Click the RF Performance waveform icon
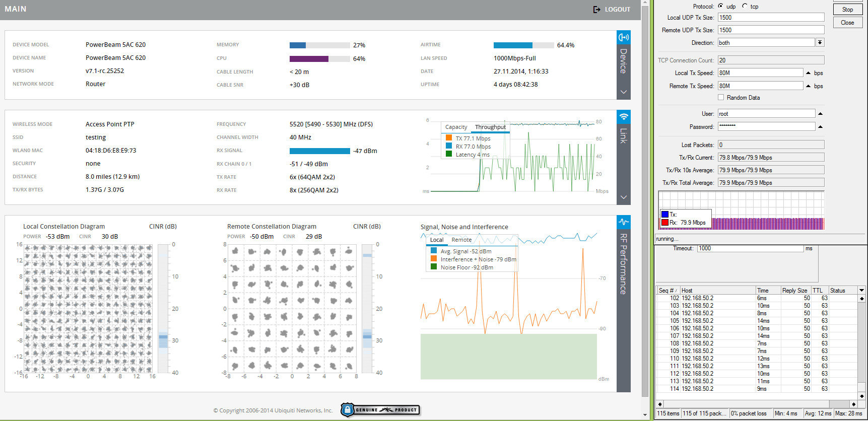 (624, 222)
